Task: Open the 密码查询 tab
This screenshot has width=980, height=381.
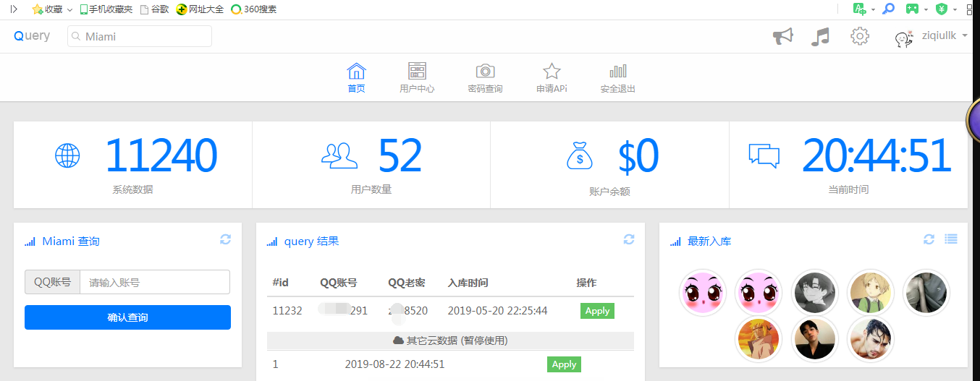Action: (x=485, y=78)
